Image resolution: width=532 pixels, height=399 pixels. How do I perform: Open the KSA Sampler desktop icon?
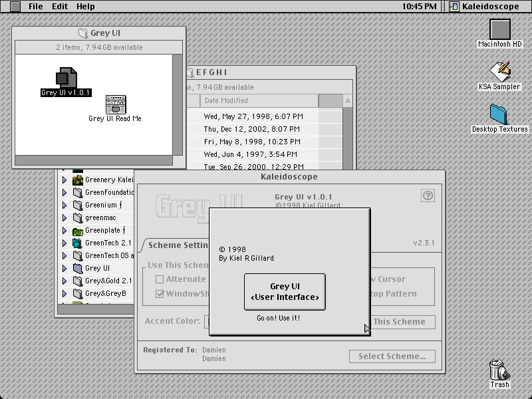(x=500, y=72)
